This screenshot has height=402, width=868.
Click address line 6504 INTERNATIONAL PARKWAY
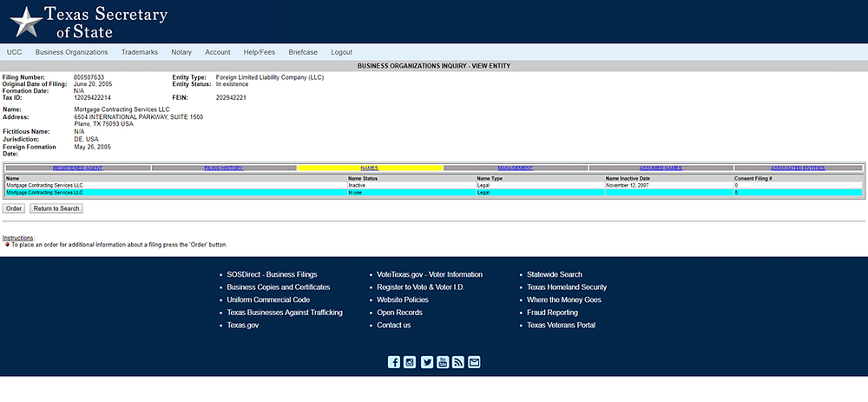(x=138, y=117)
